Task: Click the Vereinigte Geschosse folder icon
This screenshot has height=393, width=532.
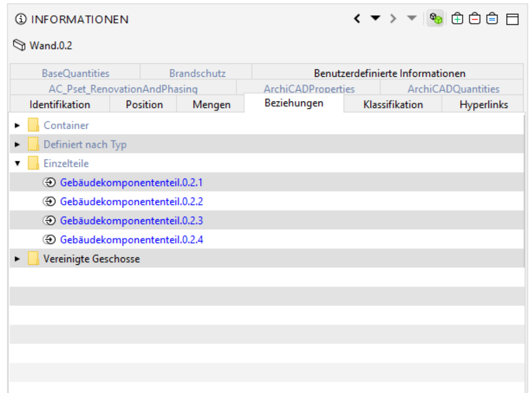Action: click(x=33, y=258)
